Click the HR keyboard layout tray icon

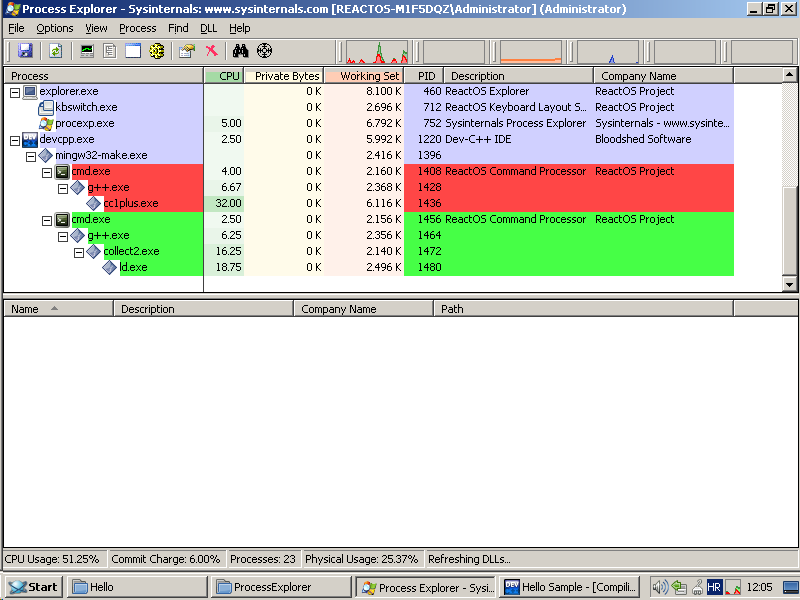pos(714,587)
